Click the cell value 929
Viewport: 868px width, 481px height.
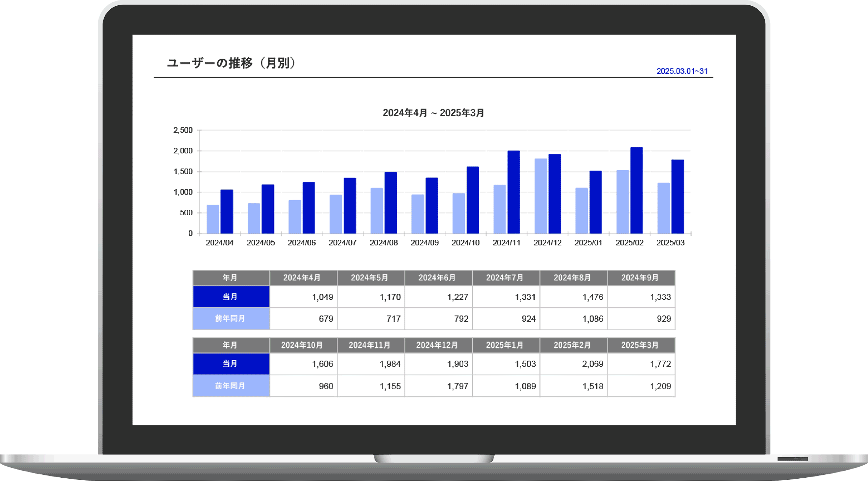pyautogui.click(x=664, y=319)
